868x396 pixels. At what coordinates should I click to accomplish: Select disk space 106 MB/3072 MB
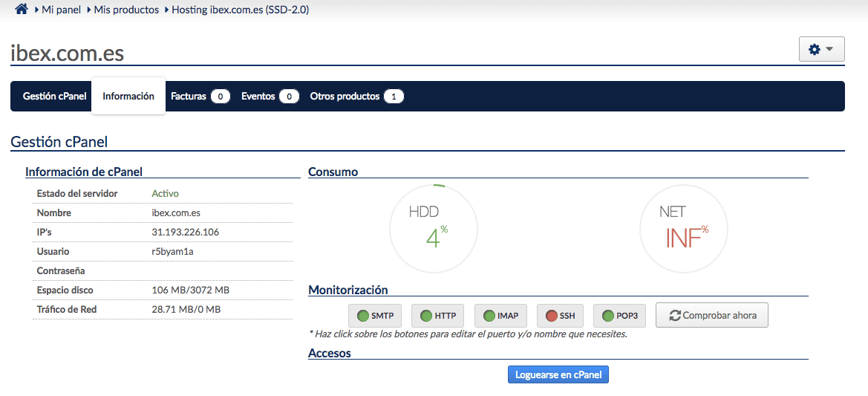tap(190, 290)
